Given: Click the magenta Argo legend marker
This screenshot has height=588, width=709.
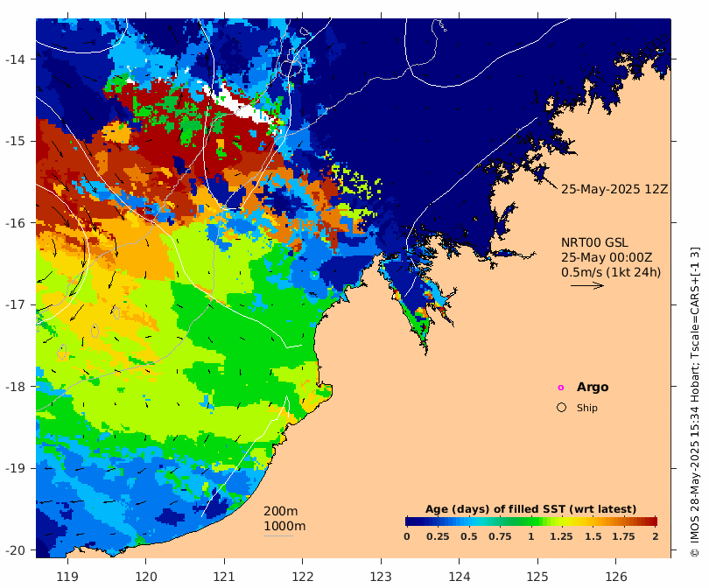Looking at the screenshot, I should click(561, 388).
